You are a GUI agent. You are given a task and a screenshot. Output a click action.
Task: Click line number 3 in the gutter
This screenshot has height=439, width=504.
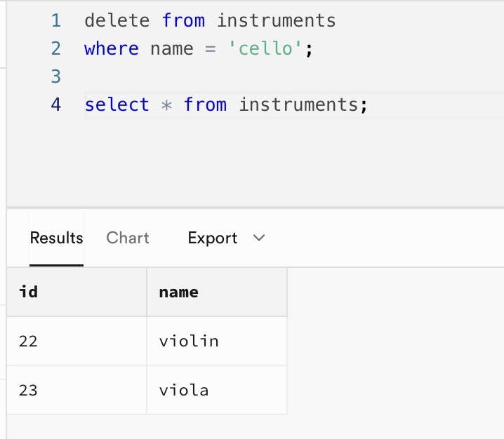(x=56, y=76)
